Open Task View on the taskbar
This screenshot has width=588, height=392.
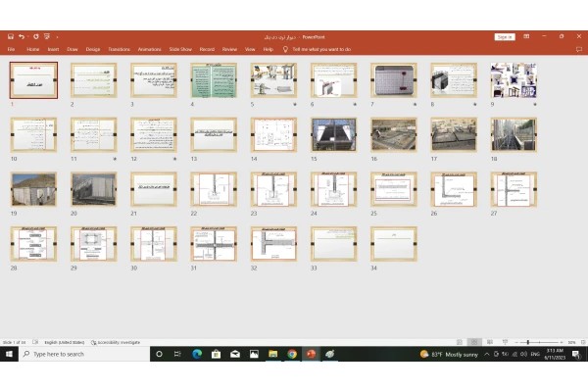[x=177, y=354]
